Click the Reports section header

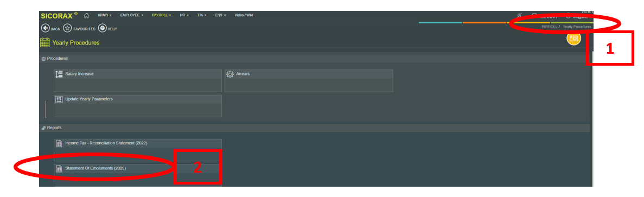pos(315,128)
